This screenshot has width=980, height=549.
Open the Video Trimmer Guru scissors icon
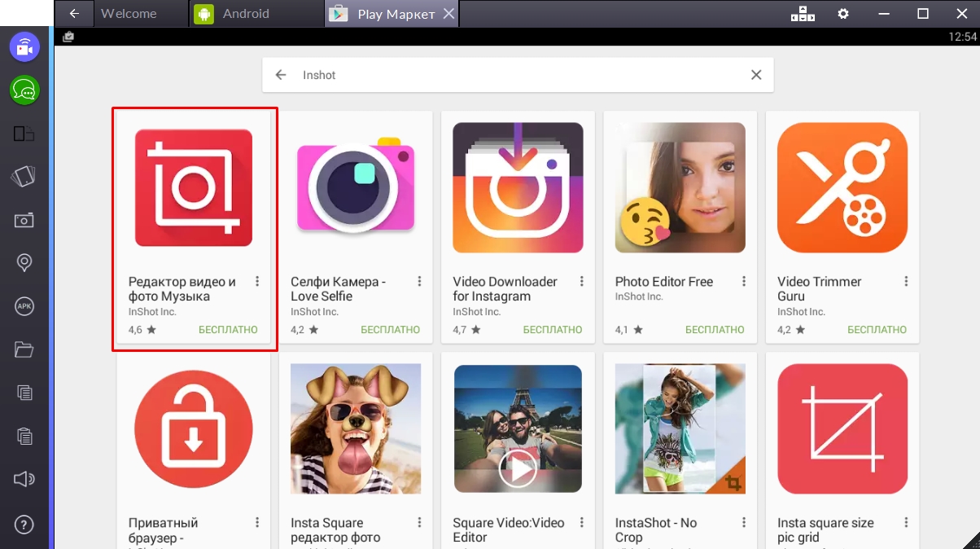click(842, 187)
